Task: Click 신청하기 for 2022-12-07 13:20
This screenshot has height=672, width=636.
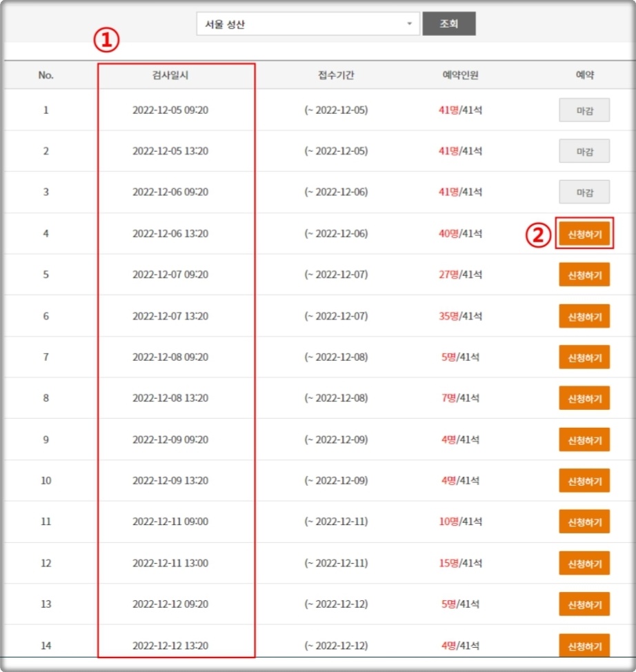Action: (x=584, y=316)
